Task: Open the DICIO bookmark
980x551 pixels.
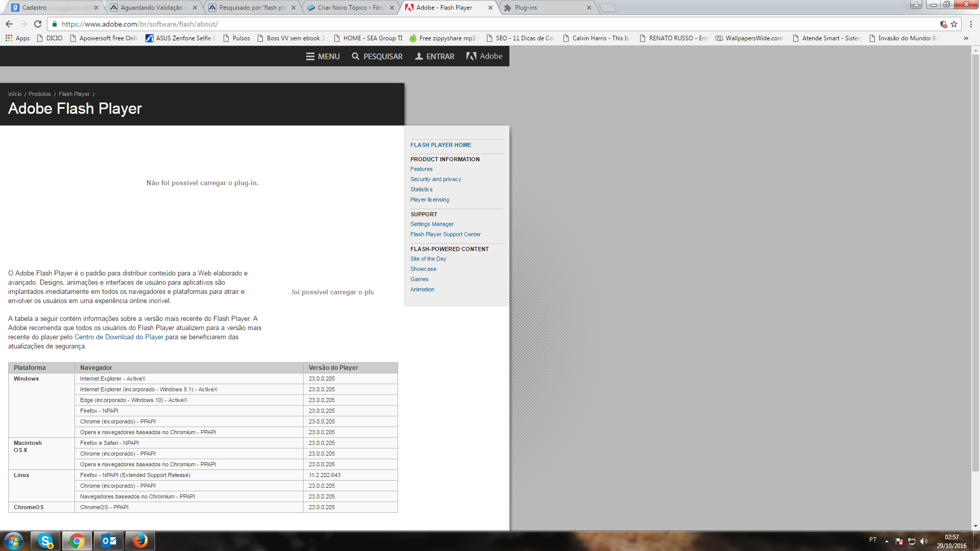Action: [x=50, y=38]
